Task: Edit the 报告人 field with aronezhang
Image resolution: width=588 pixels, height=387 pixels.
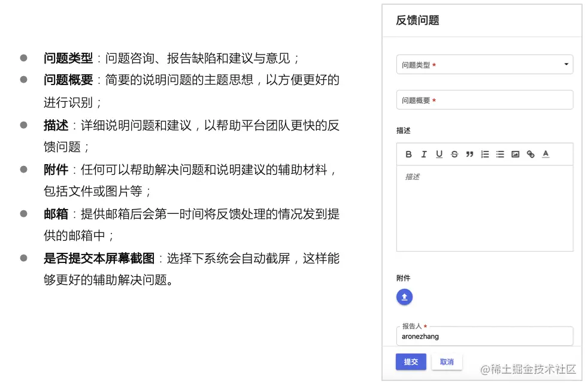Action: coord(484,336)
